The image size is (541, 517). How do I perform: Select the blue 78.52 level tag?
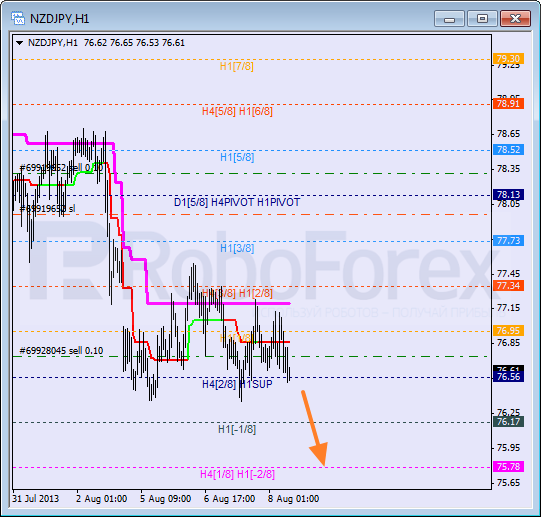pos(509,149)
